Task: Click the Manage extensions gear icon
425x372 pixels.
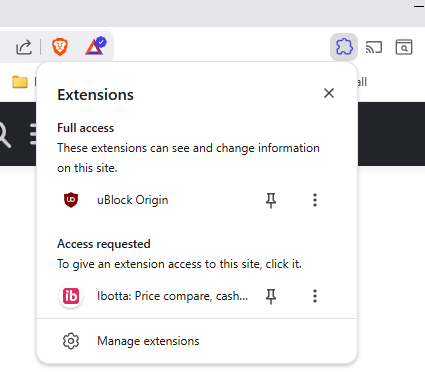Action: pyautogui.click(x=71, y=341)
